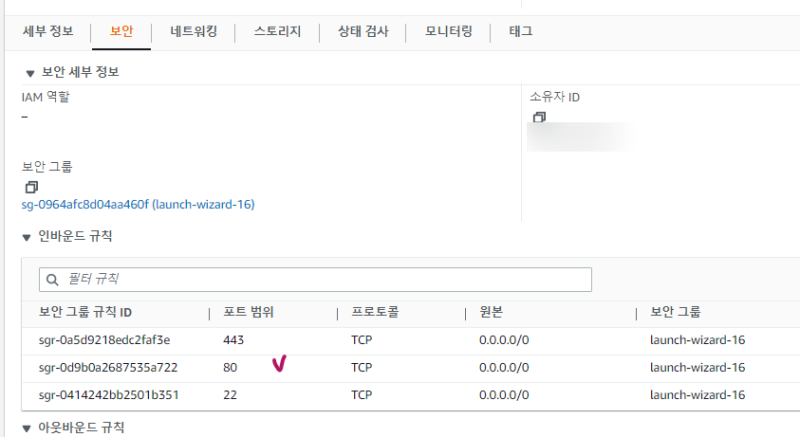Switch to the 세부 정보 tab
Image resolution: width=800 pixels, height=437 pixels.
coord(47,31)
